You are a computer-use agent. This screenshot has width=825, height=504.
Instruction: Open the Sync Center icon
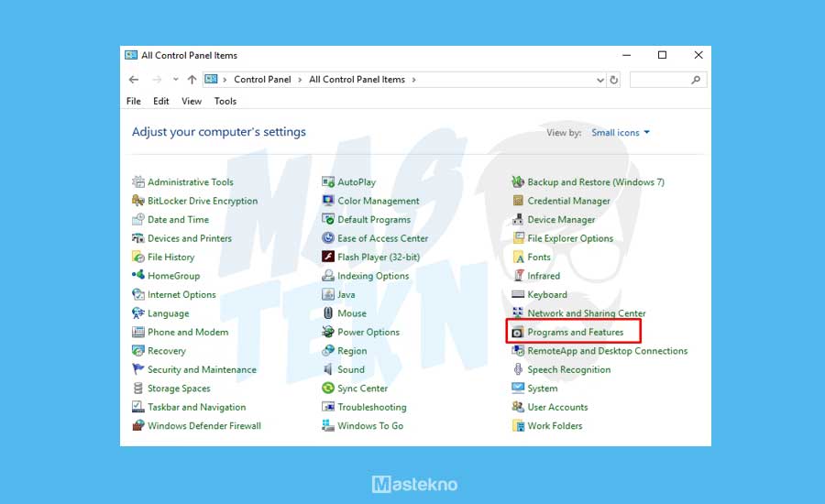pos(328,389)
